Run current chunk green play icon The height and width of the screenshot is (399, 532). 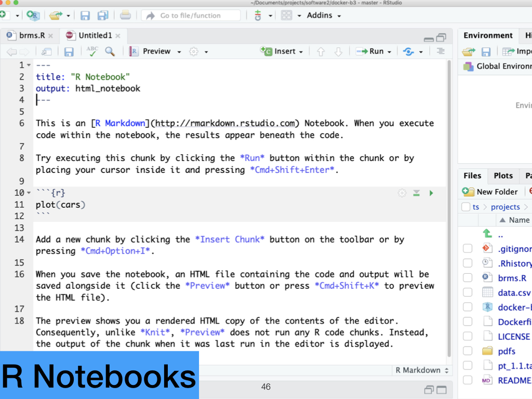tap(431, 193)
